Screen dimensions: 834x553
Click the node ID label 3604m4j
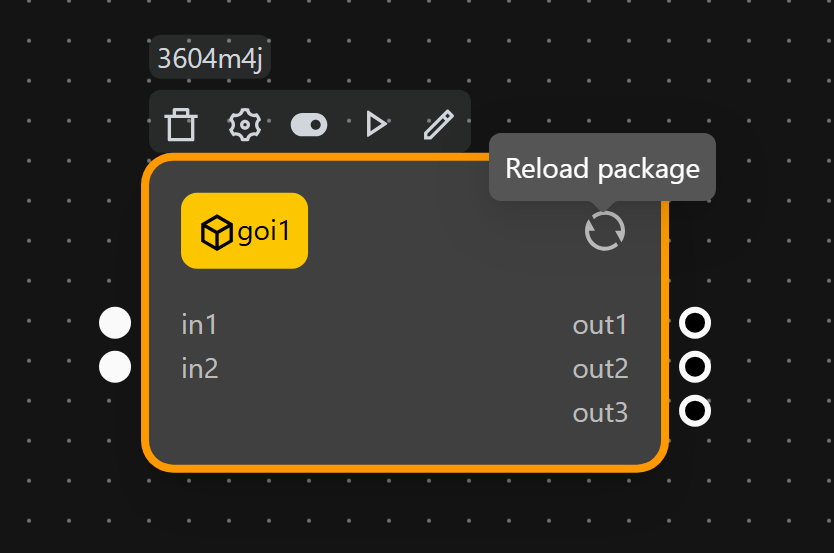[209, 57]
